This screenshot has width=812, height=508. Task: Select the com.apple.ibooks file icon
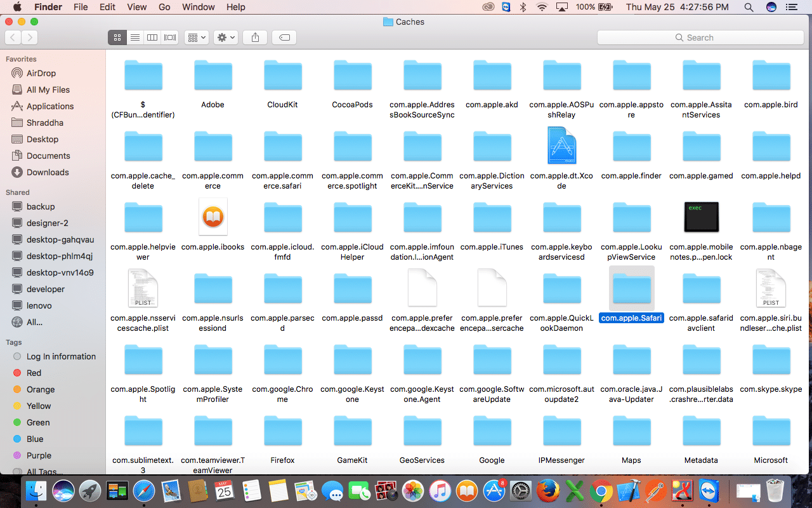(x=213, y=217)
